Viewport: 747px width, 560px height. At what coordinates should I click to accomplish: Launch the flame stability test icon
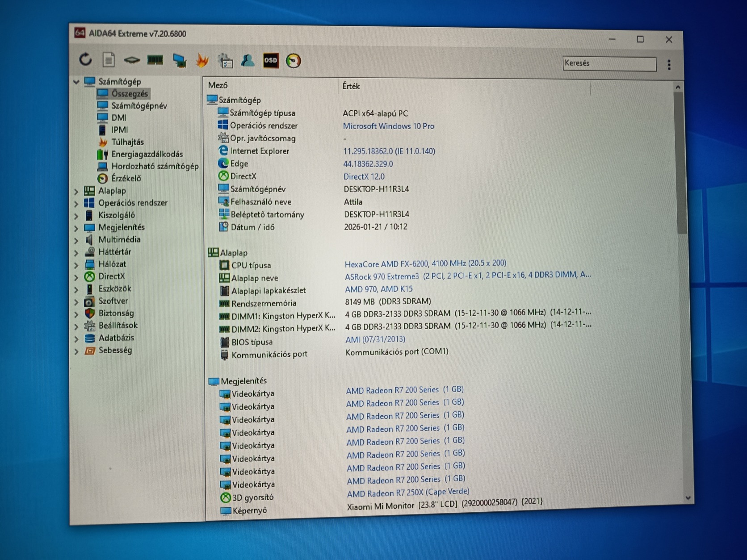[x=202, y=60]
